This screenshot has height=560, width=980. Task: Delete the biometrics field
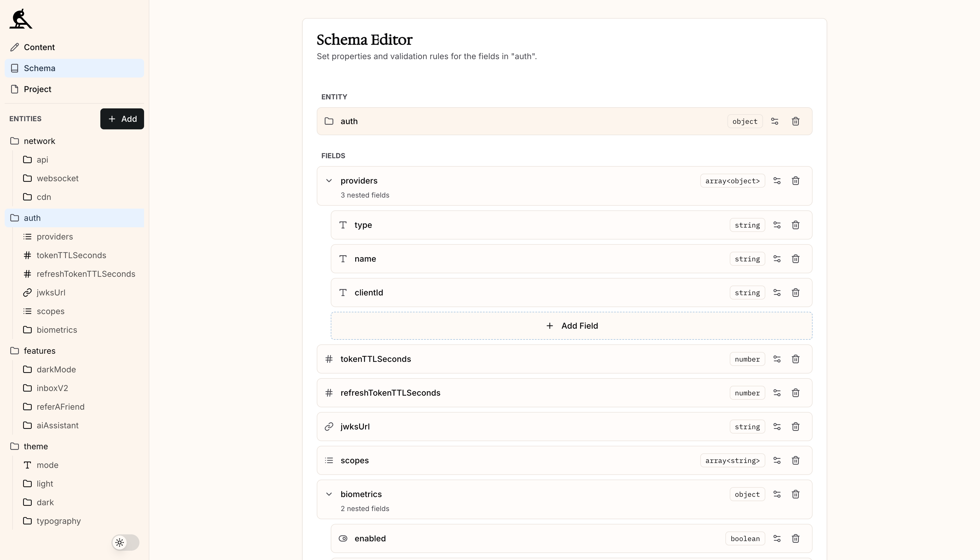[x=796, y=494]
